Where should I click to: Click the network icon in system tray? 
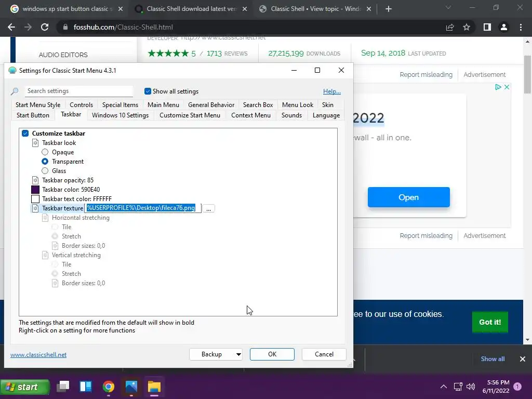(x=458, y=387)
